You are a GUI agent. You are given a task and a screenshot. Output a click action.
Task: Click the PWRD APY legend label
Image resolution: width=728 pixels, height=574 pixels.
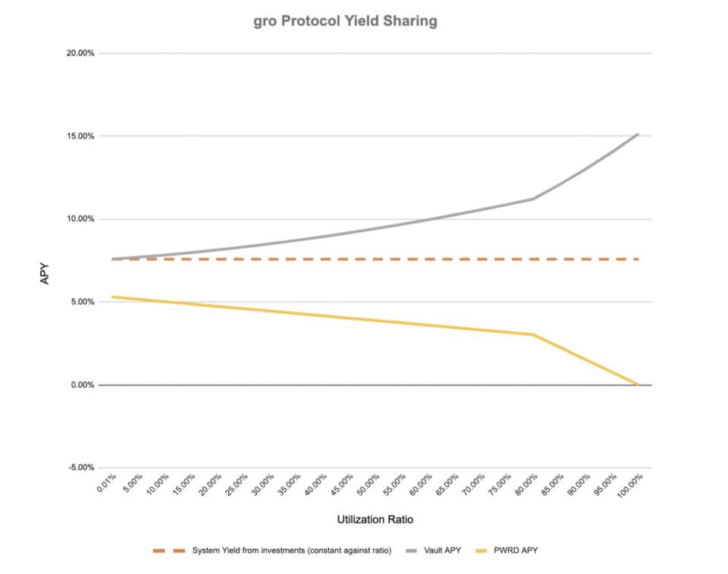click(516, 550)
